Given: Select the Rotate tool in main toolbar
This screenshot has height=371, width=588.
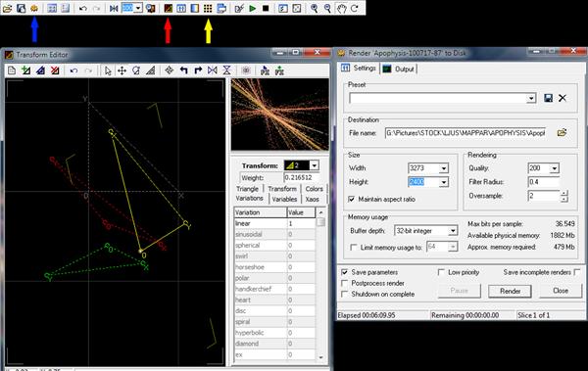Looking at the screenshot, I should pos(355,8).
